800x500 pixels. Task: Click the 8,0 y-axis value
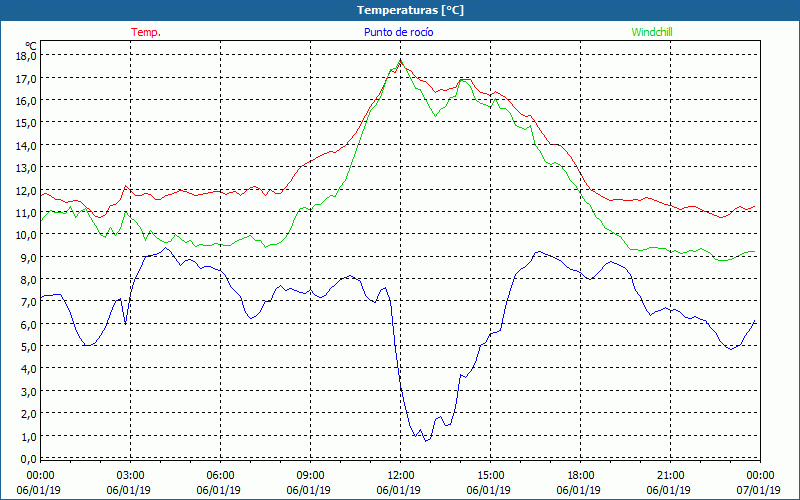coord(28,280)
